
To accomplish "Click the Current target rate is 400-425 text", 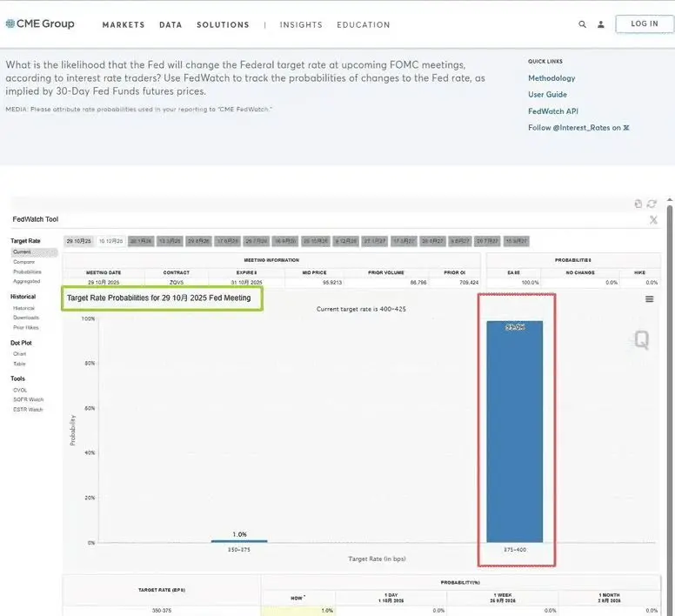I will (361, 309).
